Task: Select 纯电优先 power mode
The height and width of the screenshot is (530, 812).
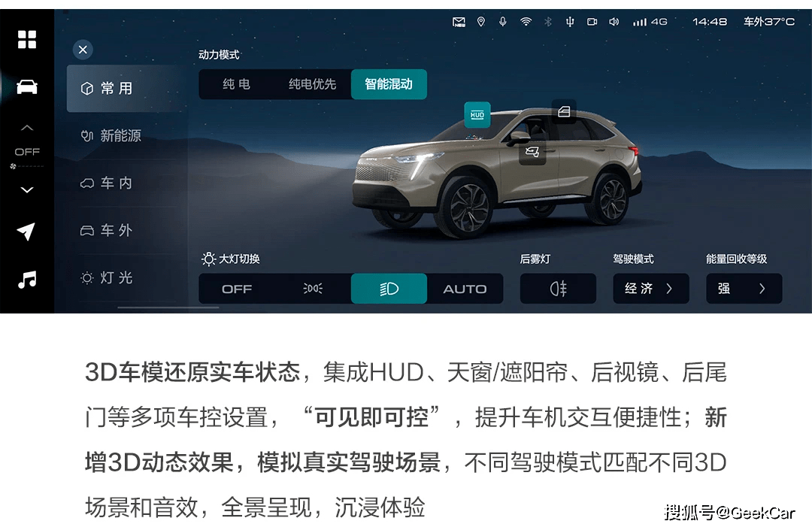Action: (312, 84)
